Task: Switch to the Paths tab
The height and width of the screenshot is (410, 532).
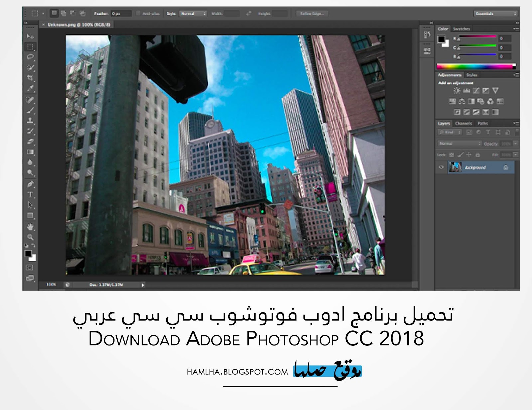Action: [483, 123]
